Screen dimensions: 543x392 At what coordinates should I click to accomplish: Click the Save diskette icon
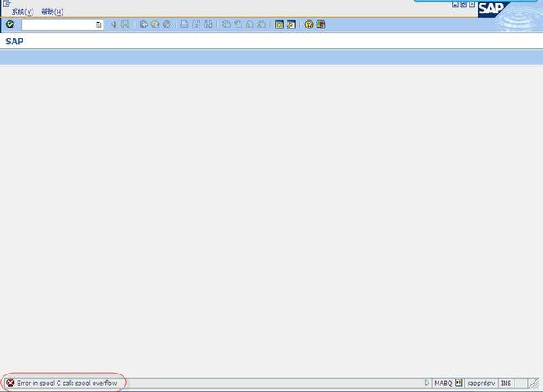coord(125,24)
